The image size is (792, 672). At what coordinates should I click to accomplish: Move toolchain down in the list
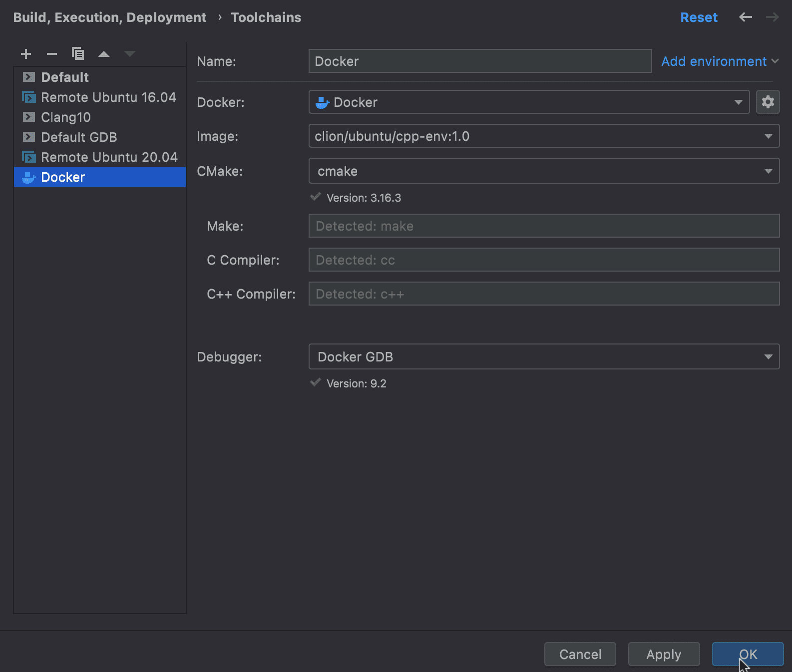tap(130, 54)
